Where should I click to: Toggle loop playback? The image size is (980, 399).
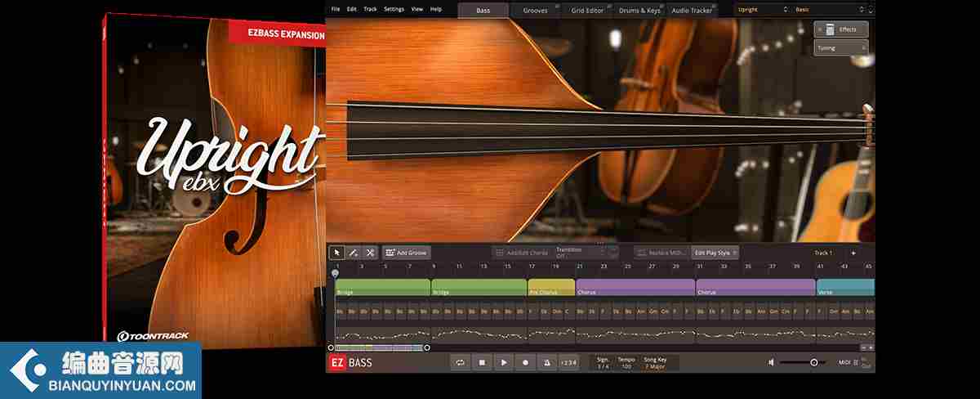[460, 362]
